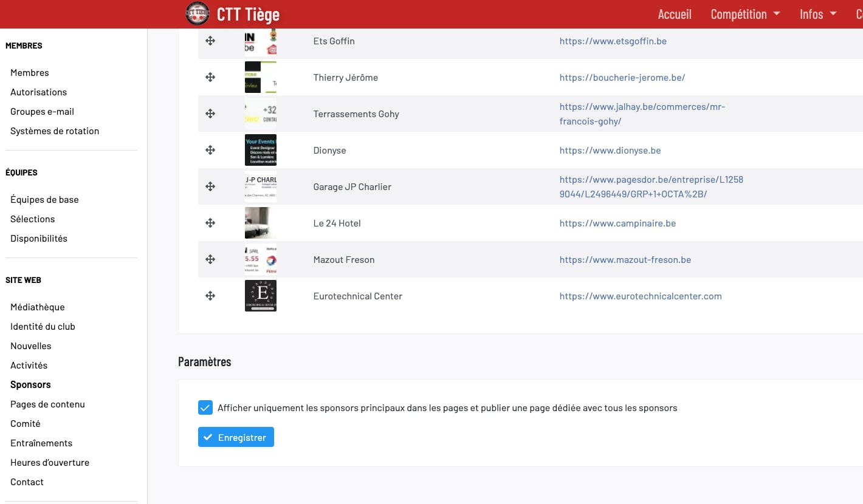This screenshot has height=504, width=863.
Task: Open the etsgoffin.be sponsor link
Action: coord(613,41)
